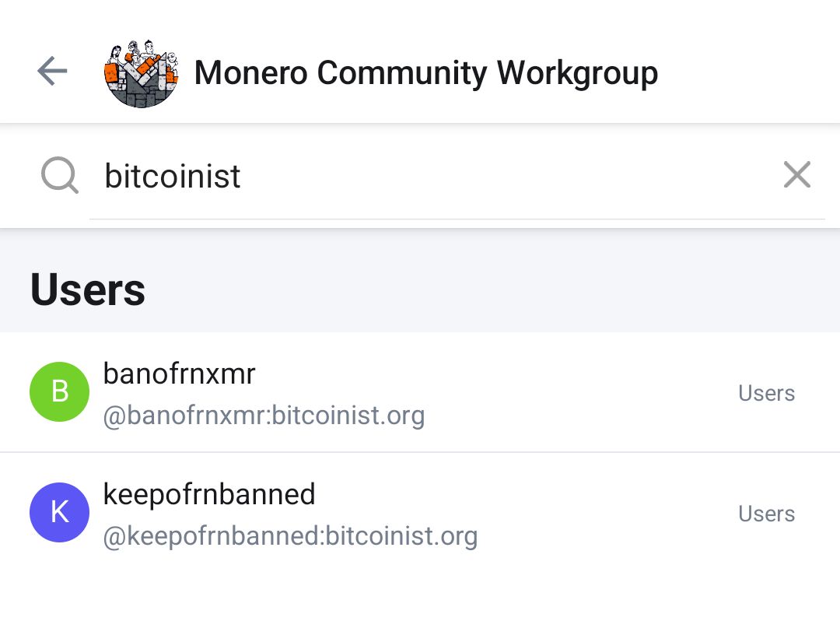
Task: Click the green "B" avatar for banofrnxmr
Action: pos(59,392)
